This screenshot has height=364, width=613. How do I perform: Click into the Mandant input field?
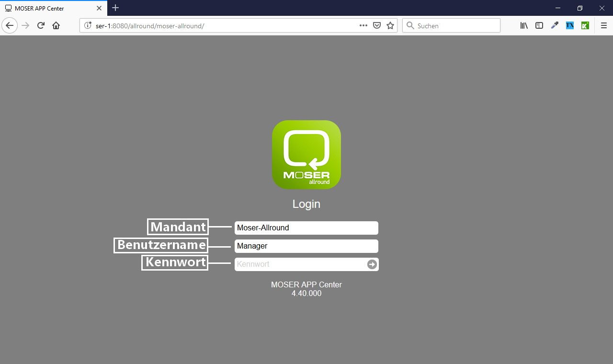306,228
